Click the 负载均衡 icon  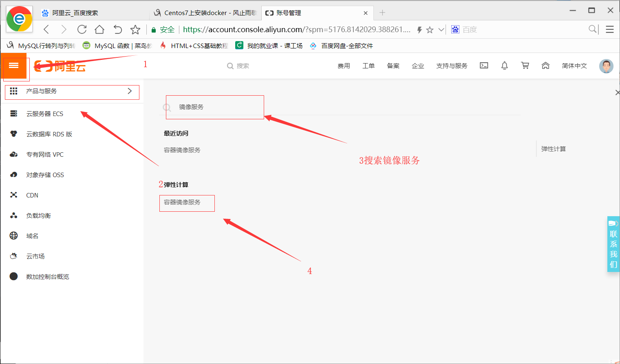(14, 215)
